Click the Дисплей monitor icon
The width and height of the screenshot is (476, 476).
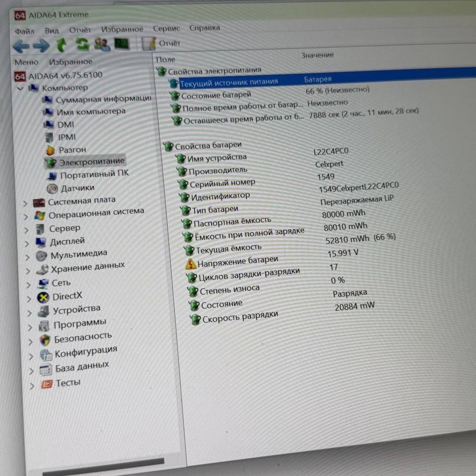pos(41,242)
